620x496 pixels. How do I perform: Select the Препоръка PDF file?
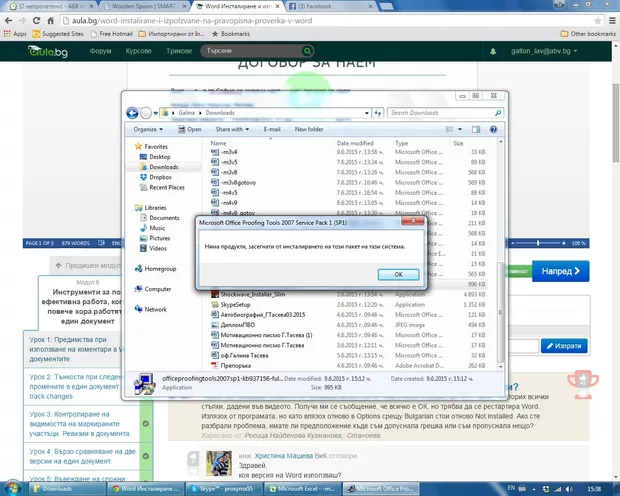tap(238, 364)
